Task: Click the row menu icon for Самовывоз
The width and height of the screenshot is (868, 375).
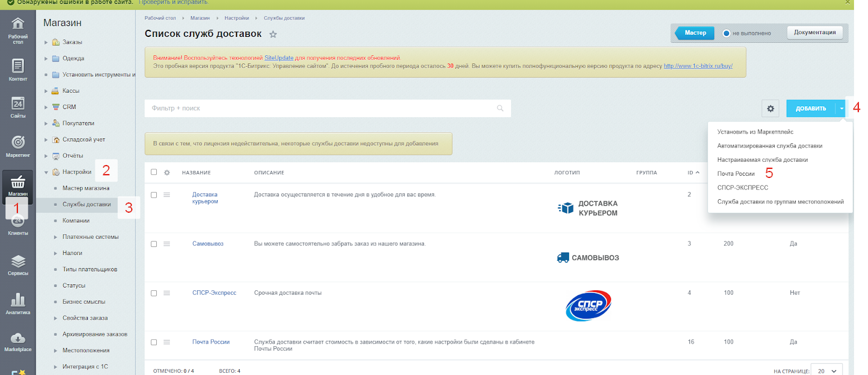Action: [167, 244]
